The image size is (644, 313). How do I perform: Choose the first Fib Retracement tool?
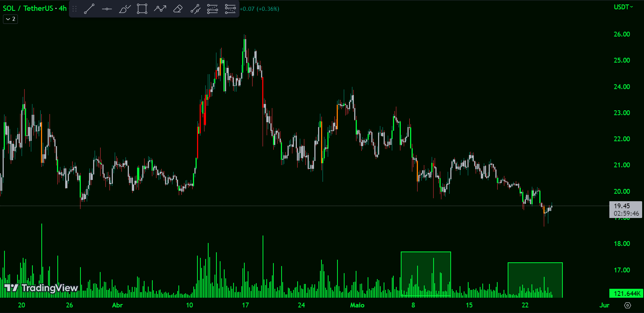pos(212,9)
